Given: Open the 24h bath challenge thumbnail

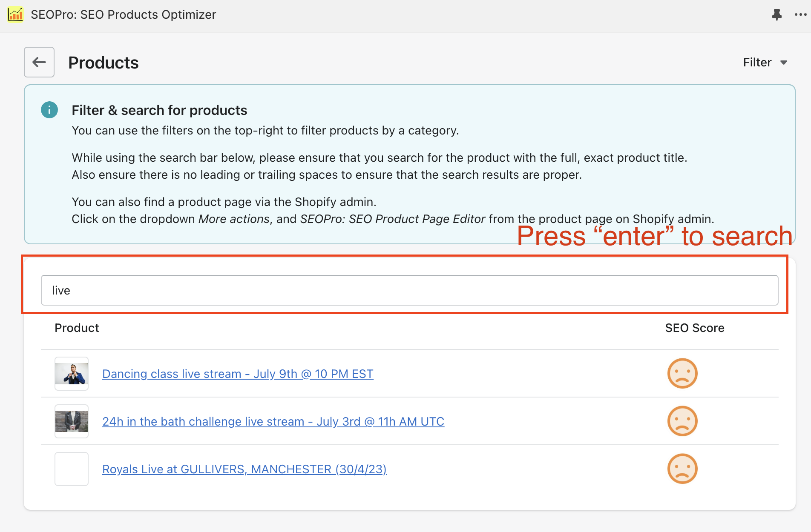Looking at the screenshot, I should (x=72, y=421).
